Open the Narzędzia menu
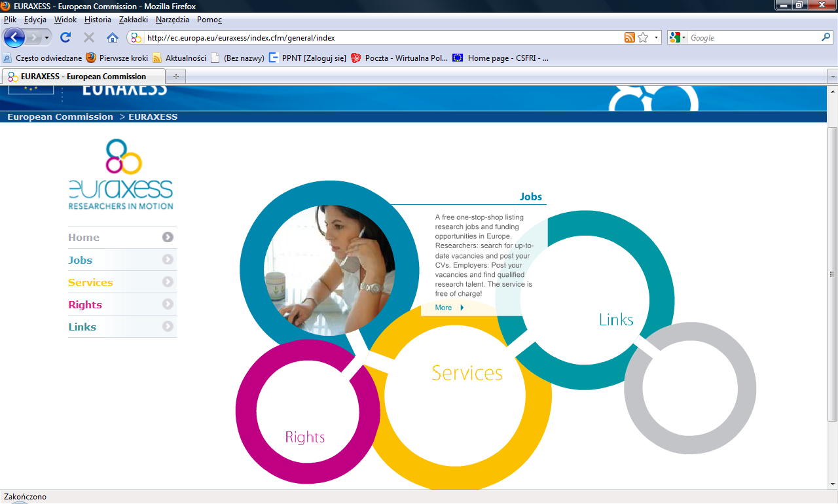The width and height of the screenshot is (838, 504). 173,20
